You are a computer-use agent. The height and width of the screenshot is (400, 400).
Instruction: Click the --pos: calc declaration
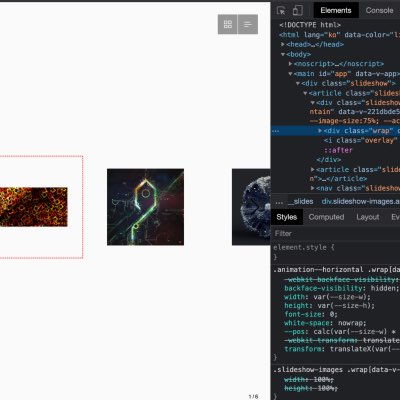pyautogui.click(x=342, y=332)
